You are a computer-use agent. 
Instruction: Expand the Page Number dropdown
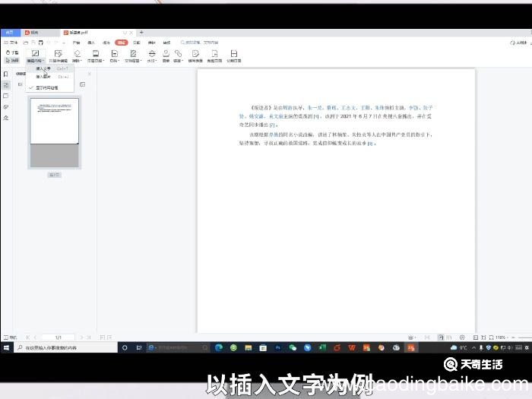(x=119, y=61)
